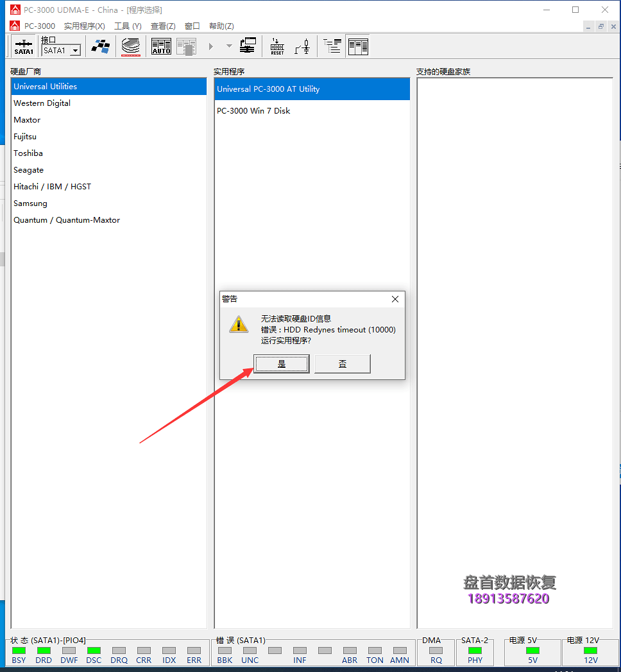The width and height of the screenshot is (621, 672).
Task: Click the terminal window toolbar icon
Action: 248,46
